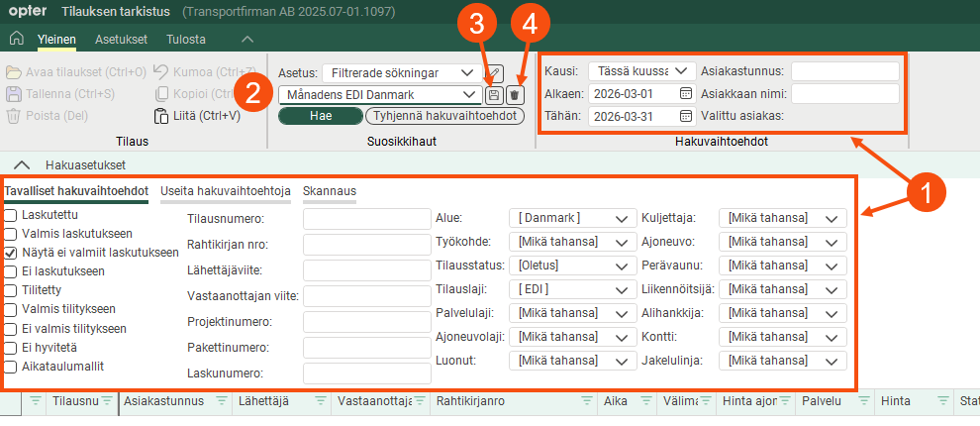Switch to the Asetukset ribbon tab
Screen dimensions: 980x426
coord(121,40)
